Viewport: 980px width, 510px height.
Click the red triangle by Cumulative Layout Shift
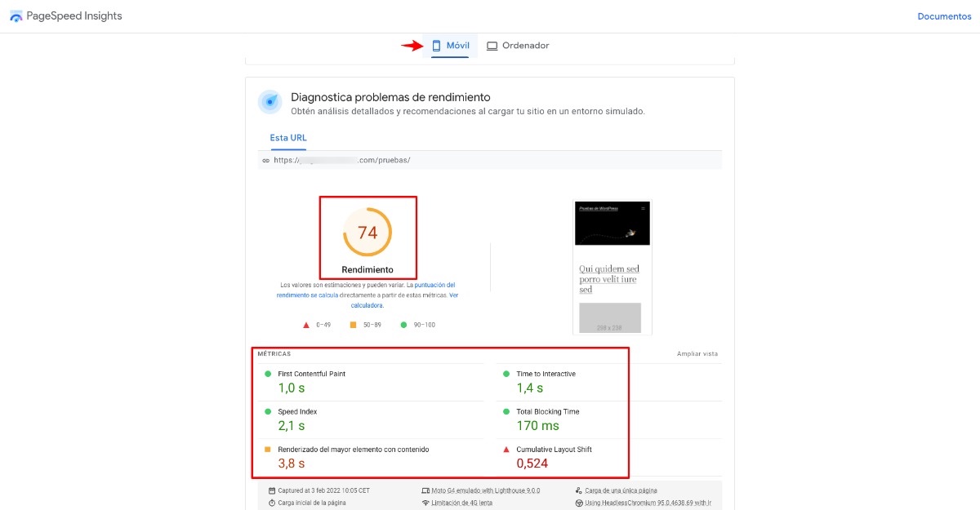pyautogui.click(x=506, y=450)
